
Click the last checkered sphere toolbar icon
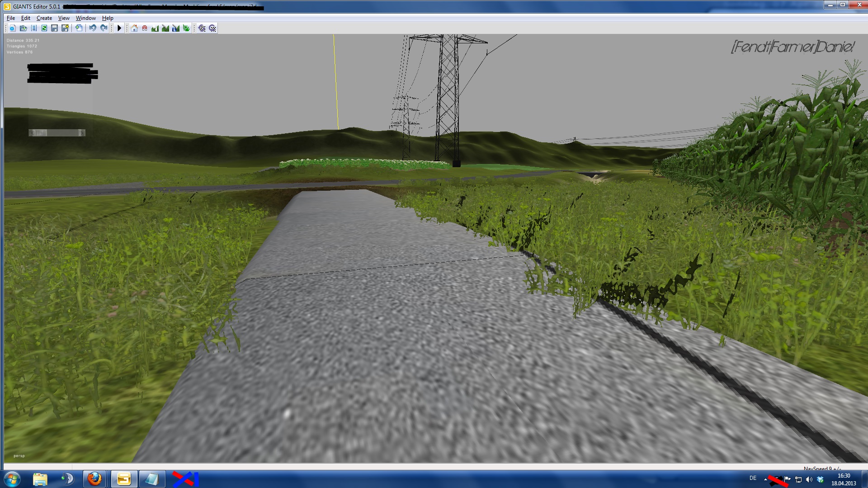tap(212, 28)
